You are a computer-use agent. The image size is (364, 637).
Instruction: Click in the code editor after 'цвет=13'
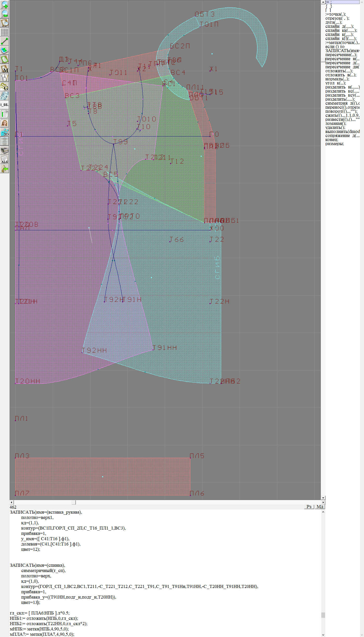tap(38, 602)
